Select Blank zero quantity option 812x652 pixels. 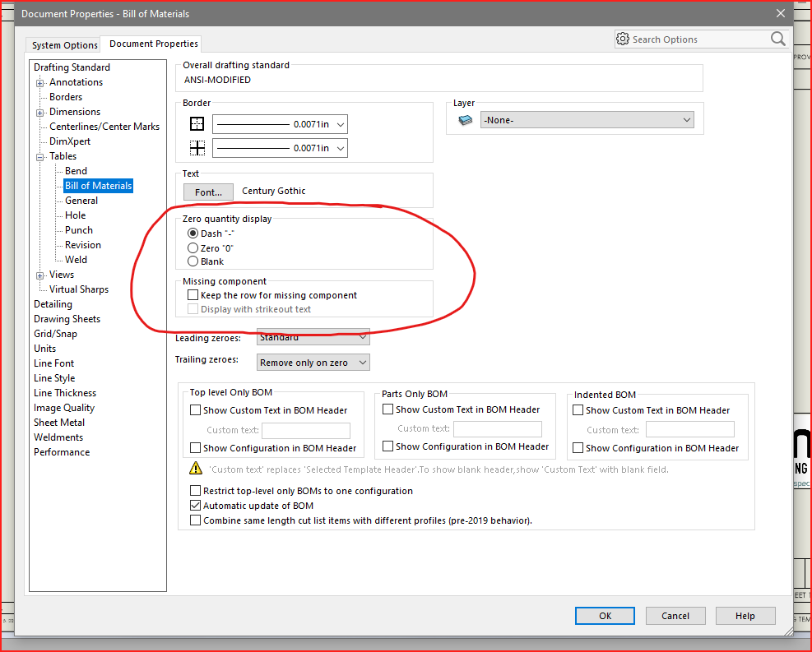tap(193, 261)
